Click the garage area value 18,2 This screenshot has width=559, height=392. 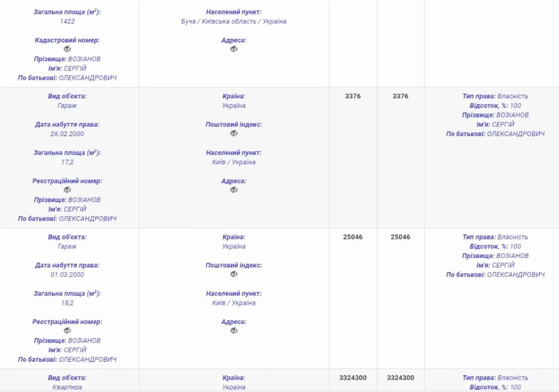(67, 303)
